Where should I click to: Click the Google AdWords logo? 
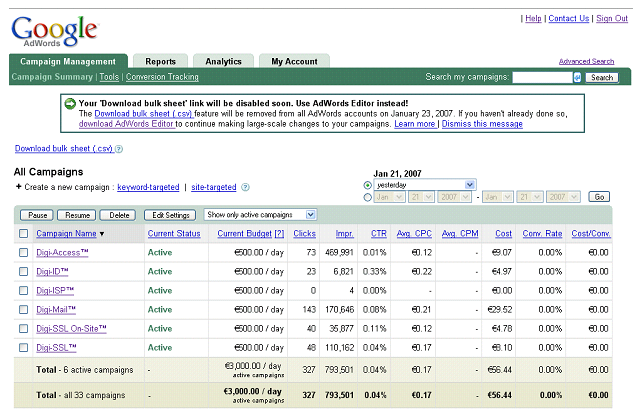click(55, 31)
